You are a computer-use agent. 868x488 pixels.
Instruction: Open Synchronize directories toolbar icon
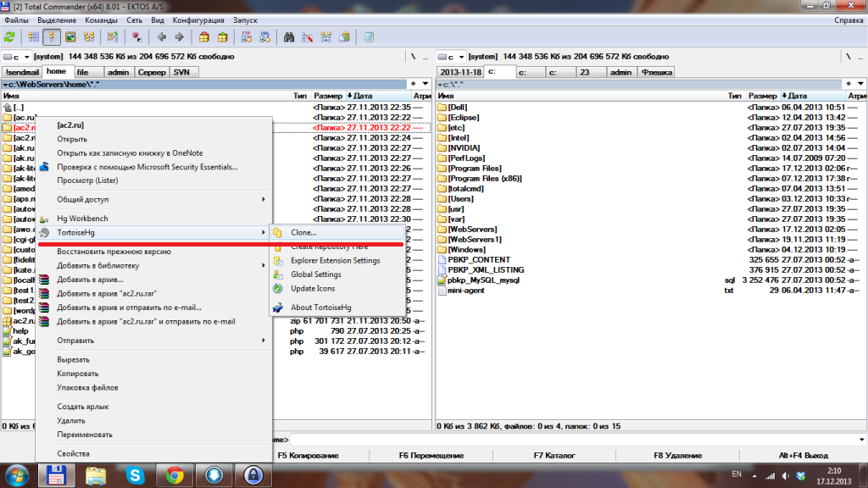tap(326, 37)
